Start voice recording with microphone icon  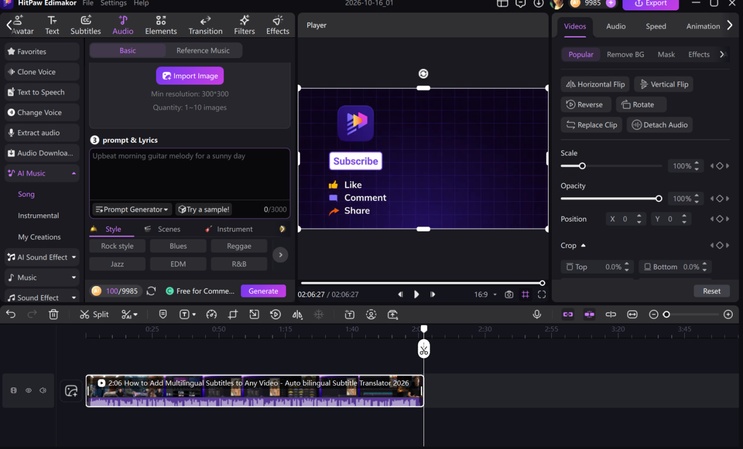pyautogui.click(x=537, y=314)
